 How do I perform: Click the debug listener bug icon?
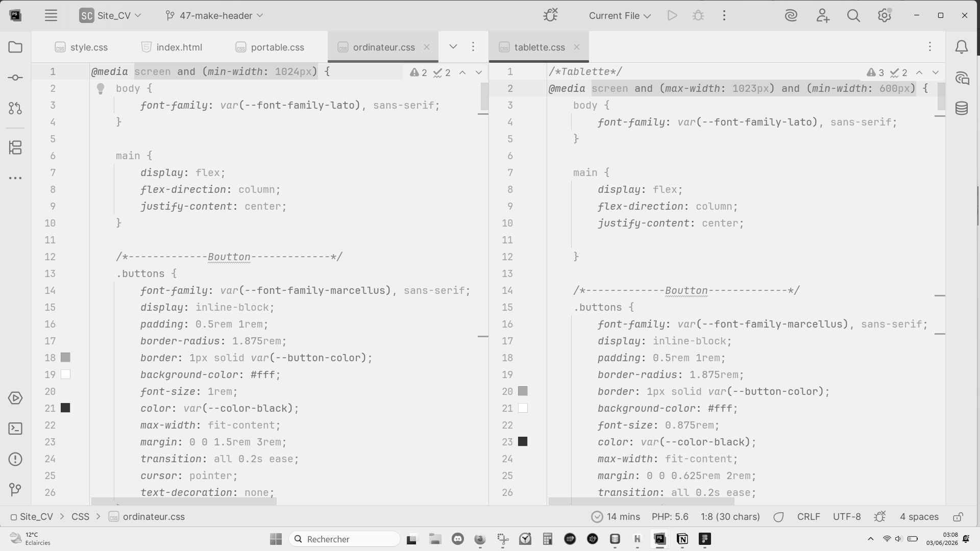[551, 15]
